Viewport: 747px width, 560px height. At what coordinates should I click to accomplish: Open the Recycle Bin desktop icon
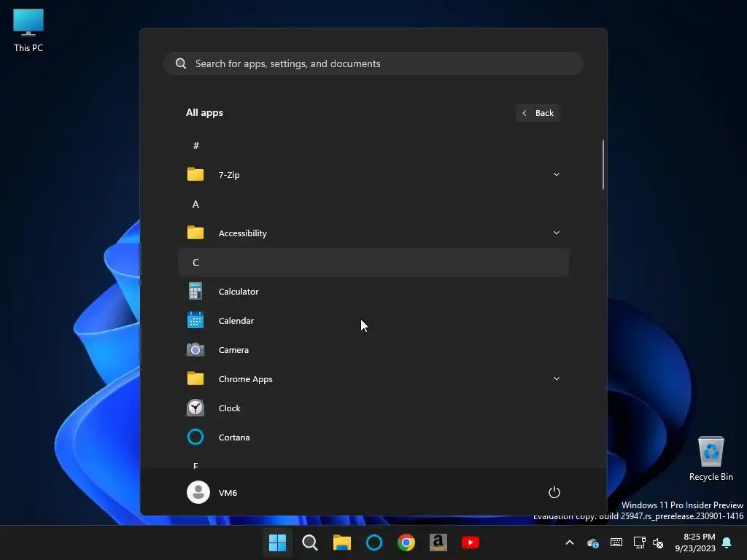[x=711, y=459]
